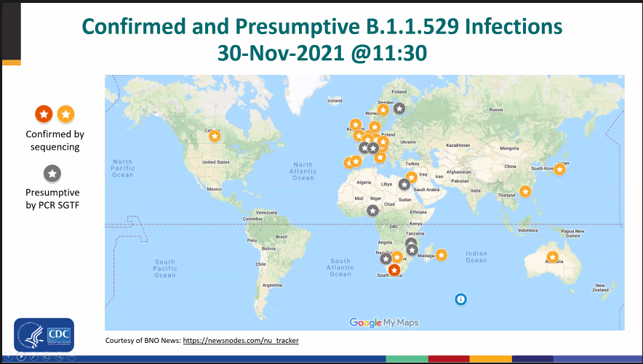Click the North Atlantic Ocean label
Viewport: 643px width, 364px height.
[x=303, y=171]
